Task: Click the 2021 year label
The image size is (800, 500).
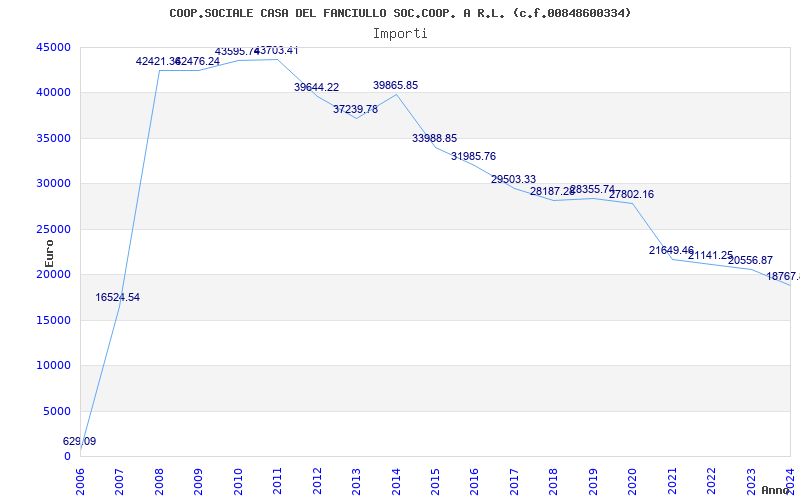Action: (x=672, y=481)
